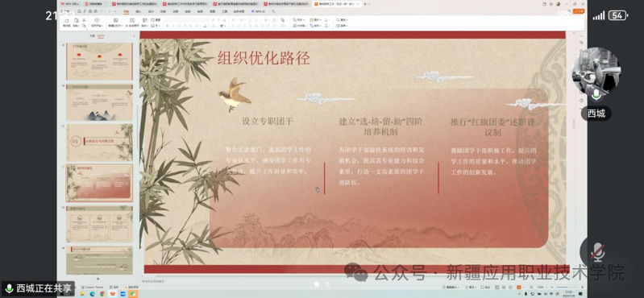
Task: Add a new document tab with plus
Action: tap(364, 4)
